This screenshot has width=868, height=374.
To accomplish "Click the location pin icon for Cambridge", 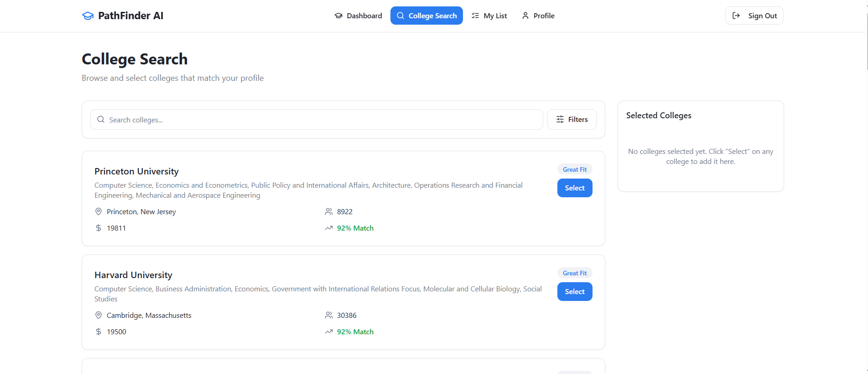I will point(99,315).
